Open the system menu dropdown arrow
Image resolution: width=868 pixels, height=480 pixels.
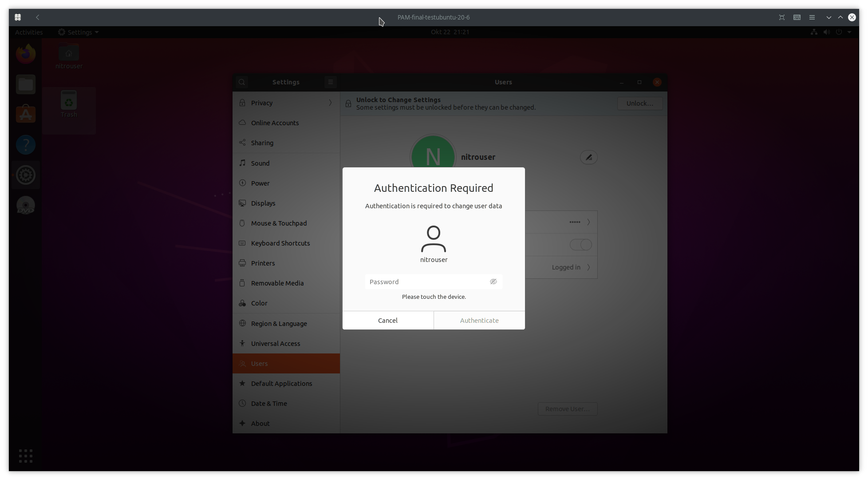pos(849,32)
